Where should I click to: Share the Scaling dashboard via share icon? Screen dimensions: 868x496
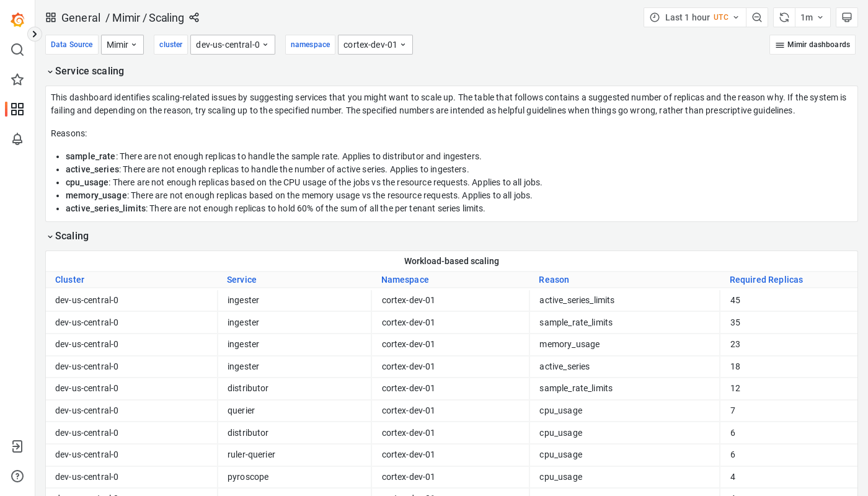[194, 18]
